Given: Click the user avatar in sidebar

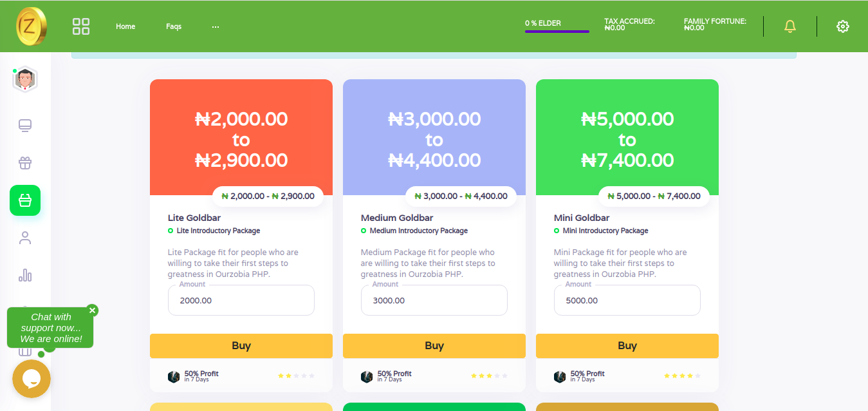Looking at the screenshot, I should tap(25, 79).
